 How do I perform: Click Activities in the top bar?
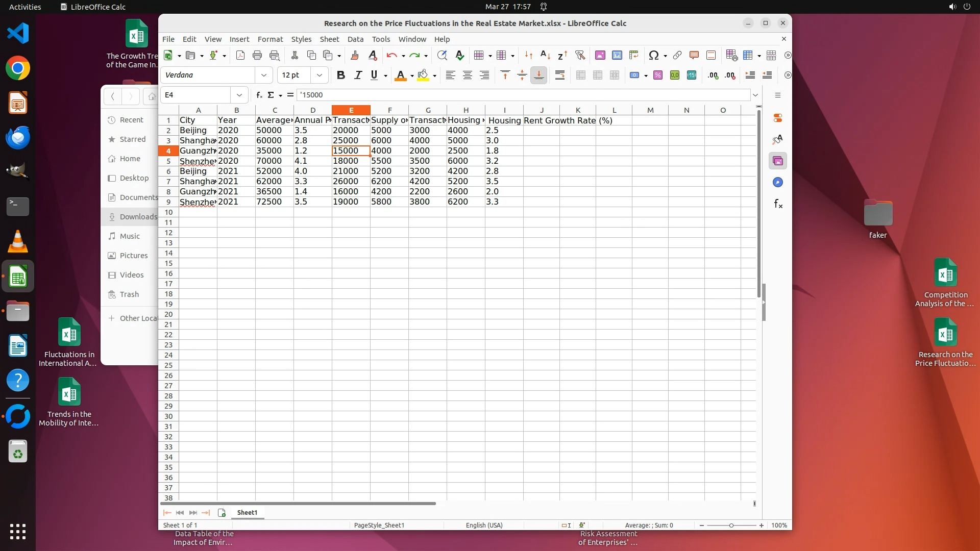click(25, 7)
